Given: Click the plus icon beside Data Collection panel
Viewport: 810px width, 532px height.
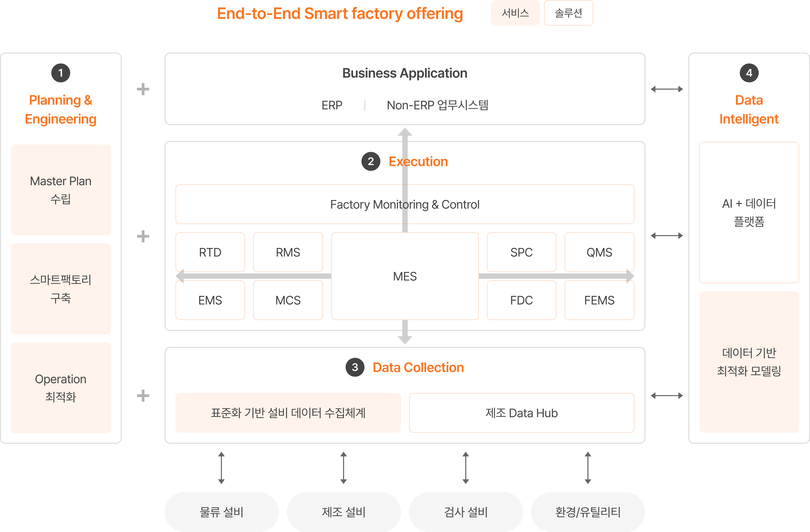Looking at the screenshot, I should 143,395.
